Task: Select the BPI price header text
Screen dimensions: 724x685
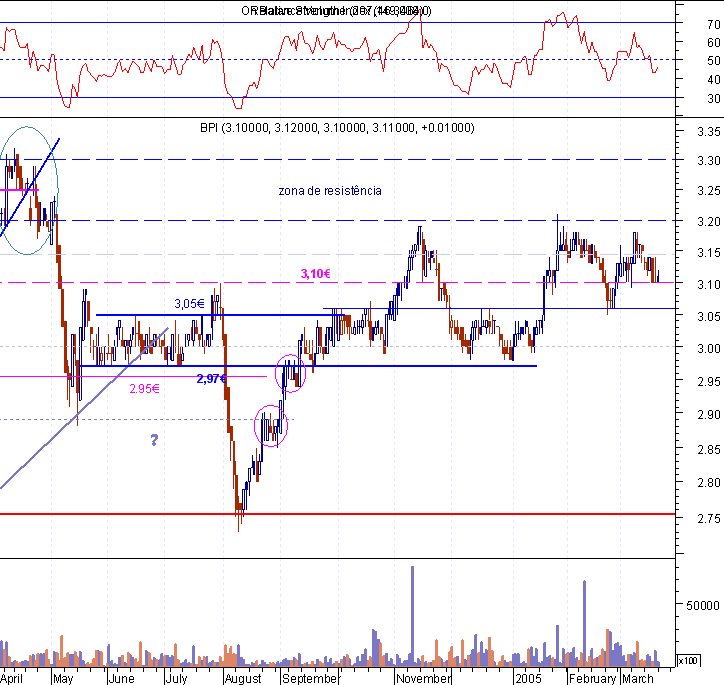Action: pyautogui.click(x=337, y=128)
